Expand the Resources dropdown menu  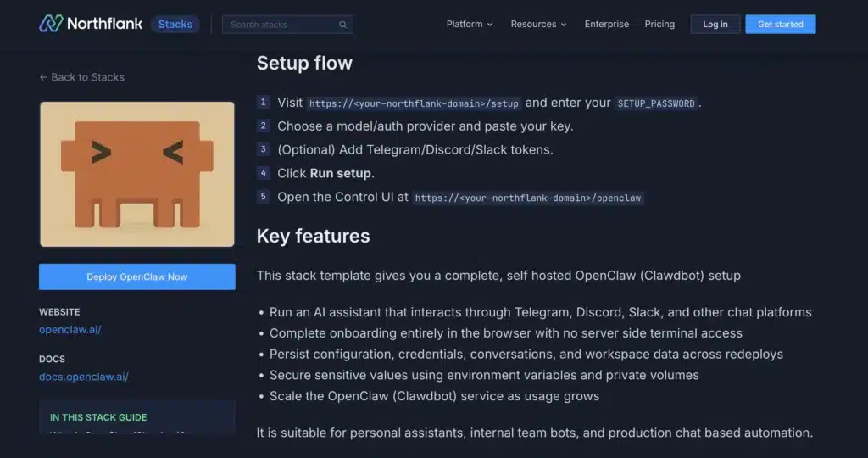click(x=538, y=25)
